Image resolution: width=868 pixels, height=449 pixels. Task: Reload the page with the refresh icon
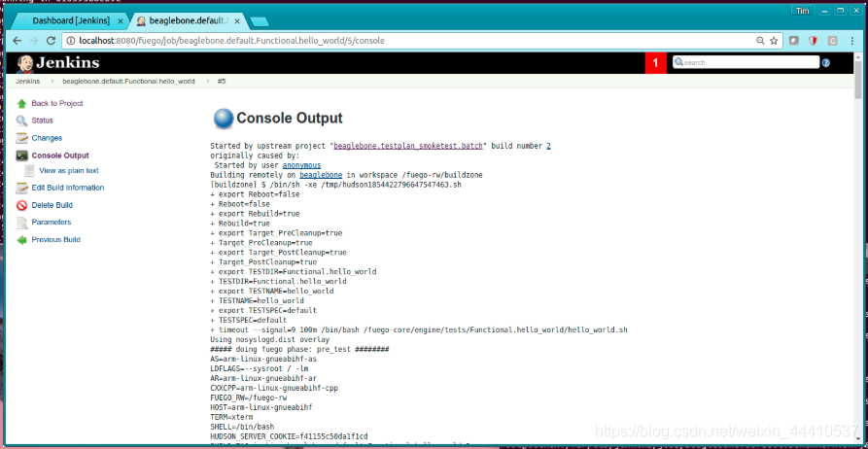tap(51, 41)
